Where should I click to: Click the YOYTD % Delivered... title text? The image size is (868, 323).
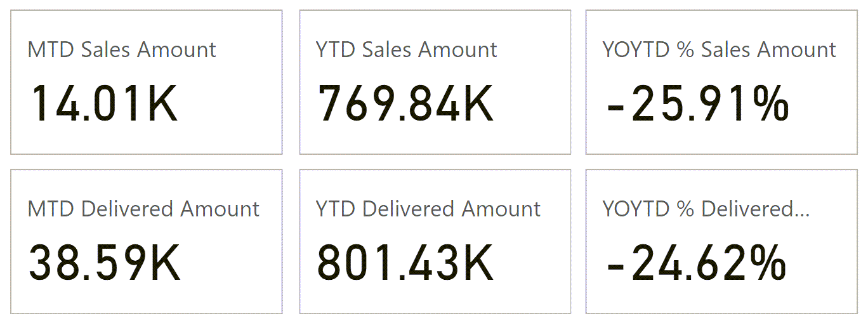706,209
